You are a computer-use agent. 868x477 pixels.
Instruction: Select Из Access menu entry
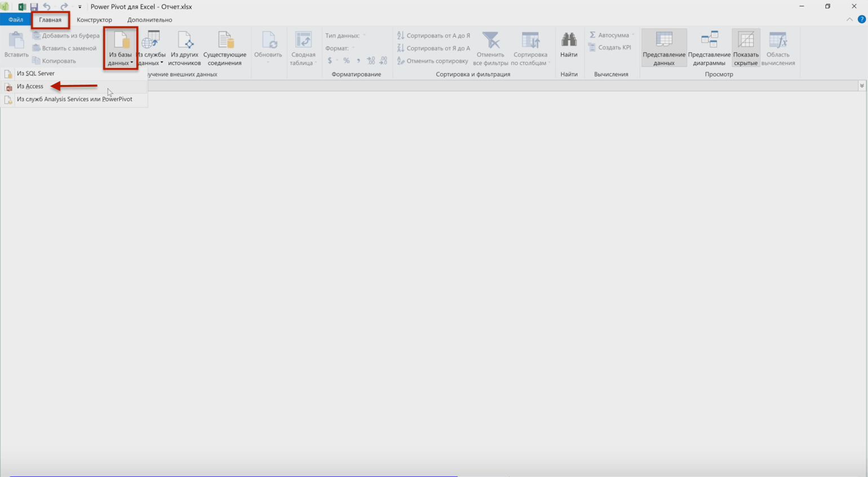click(74, 86)
